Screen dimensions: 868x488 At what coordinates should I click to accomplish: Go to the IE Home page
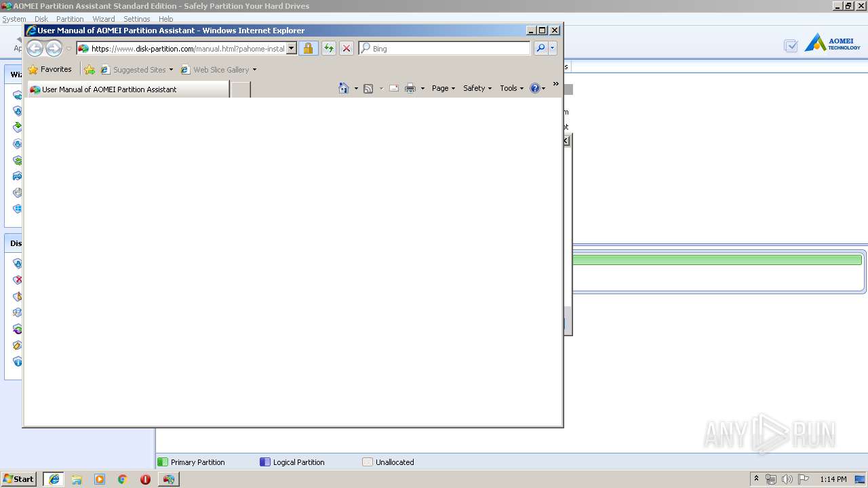pyautogui.click(x=344, y=88)
